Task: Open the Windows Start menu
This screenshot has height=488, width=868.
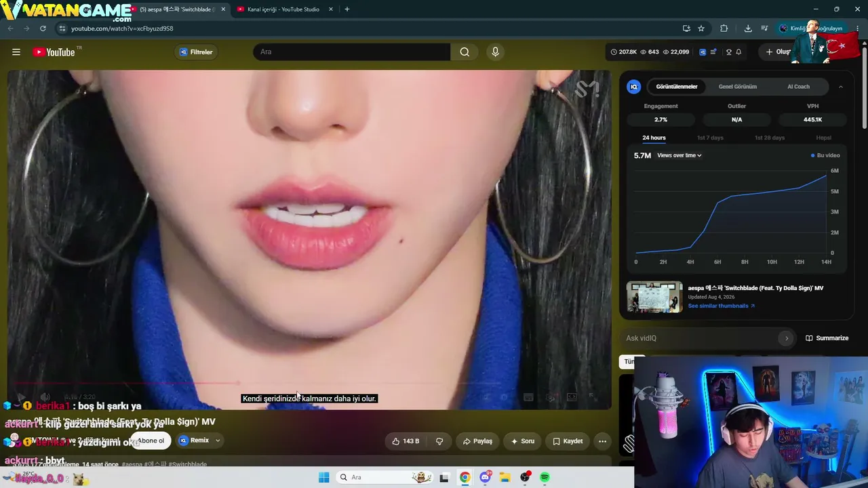Action: [x=324, y=477]
